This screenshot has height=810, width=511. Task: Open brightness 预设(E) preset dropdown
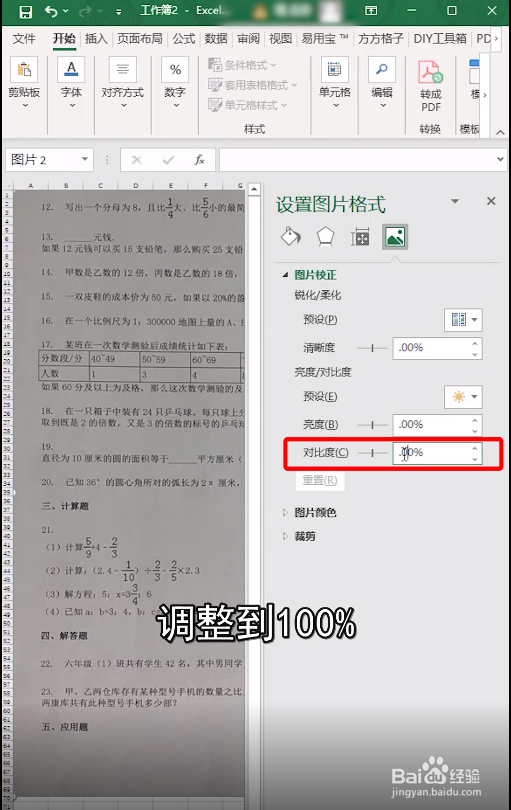[x=463, y=397]
